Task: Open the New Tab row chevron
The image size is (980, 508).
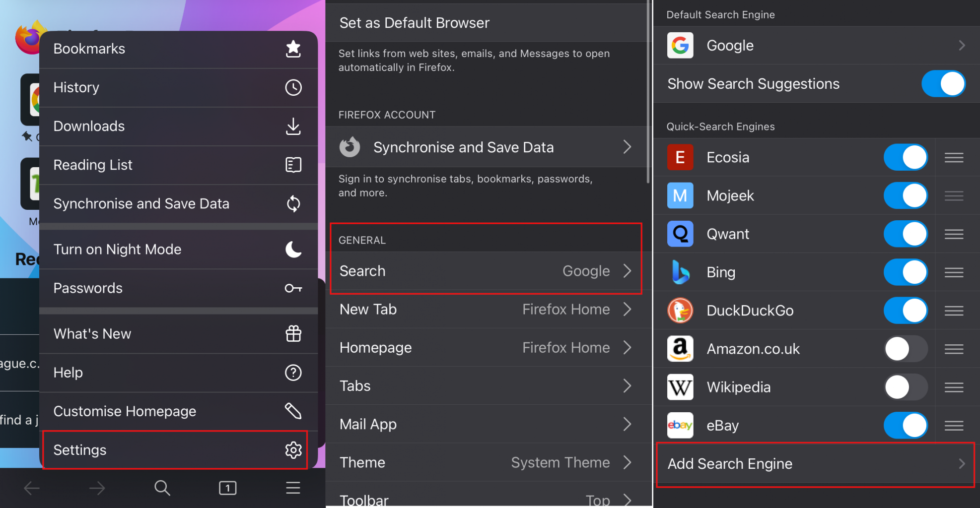Action: click(628, 309)
